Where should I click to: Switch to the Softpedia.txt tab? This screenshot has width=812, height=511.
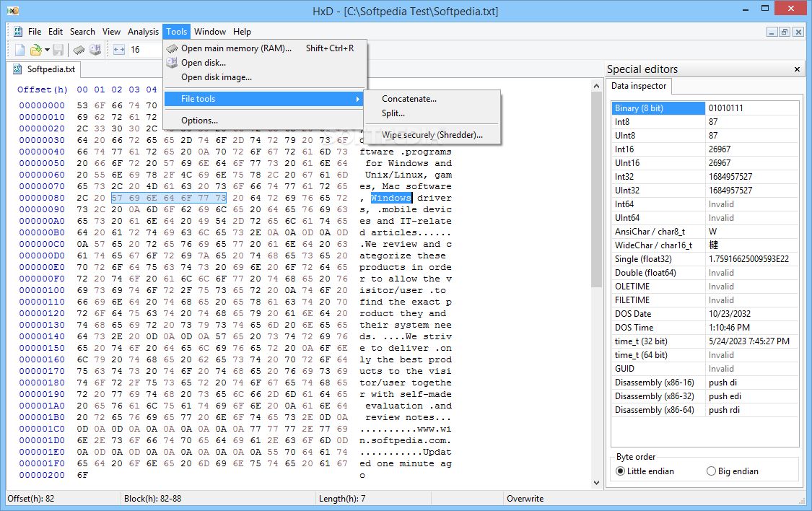coord(45,69)
